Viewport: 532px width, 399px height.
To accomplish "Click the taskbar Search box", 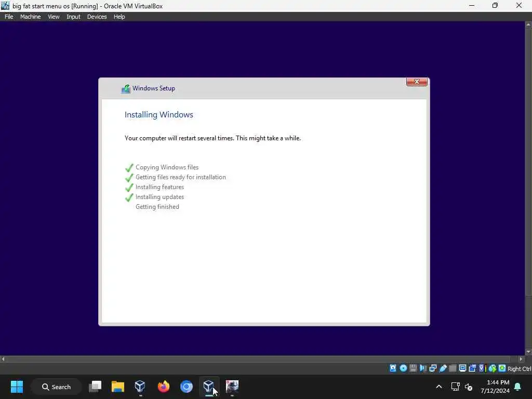I will point(56,387).
